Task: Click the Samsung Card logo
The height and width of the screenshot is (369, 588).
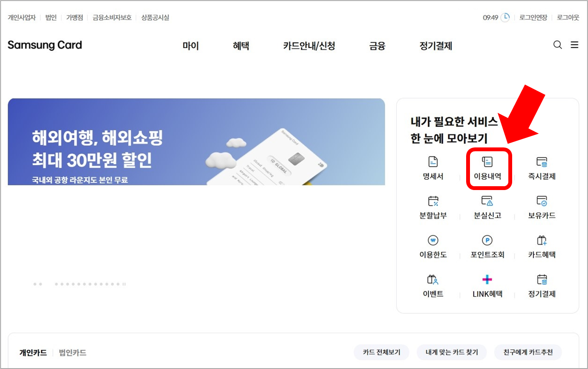Action: (x=45, y=45)
